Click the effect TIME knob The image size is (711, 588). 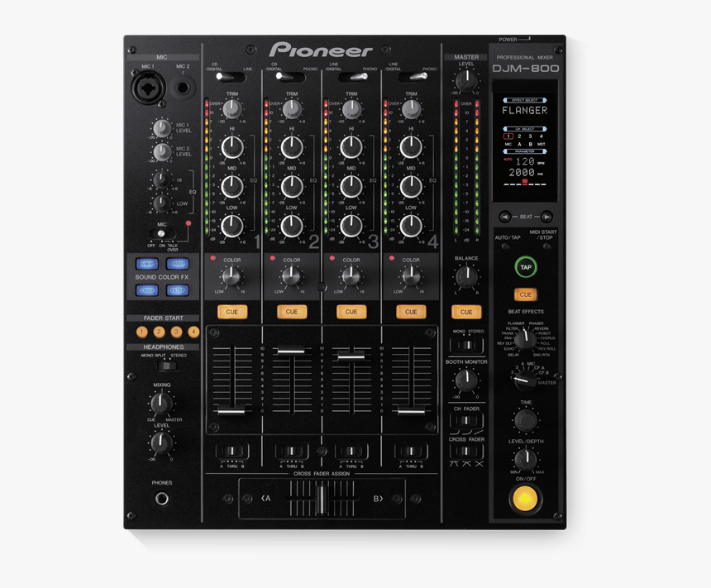coord(526,421)
